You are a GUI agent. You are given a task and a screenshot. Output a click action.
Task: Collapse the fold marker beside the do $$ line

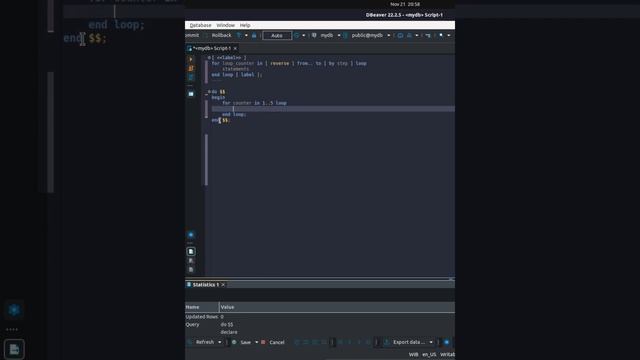pos(209,91)
